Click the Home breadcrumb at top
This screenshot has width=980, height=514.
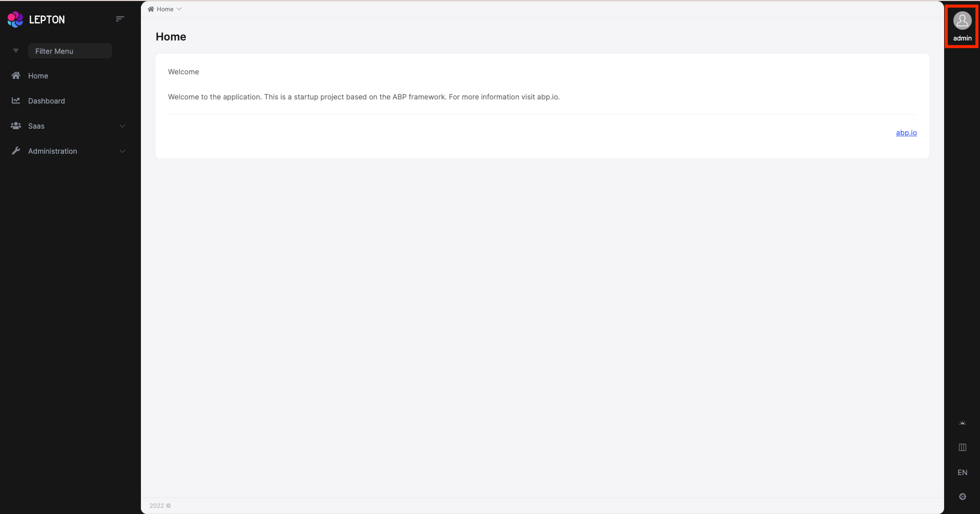(165, 9)
